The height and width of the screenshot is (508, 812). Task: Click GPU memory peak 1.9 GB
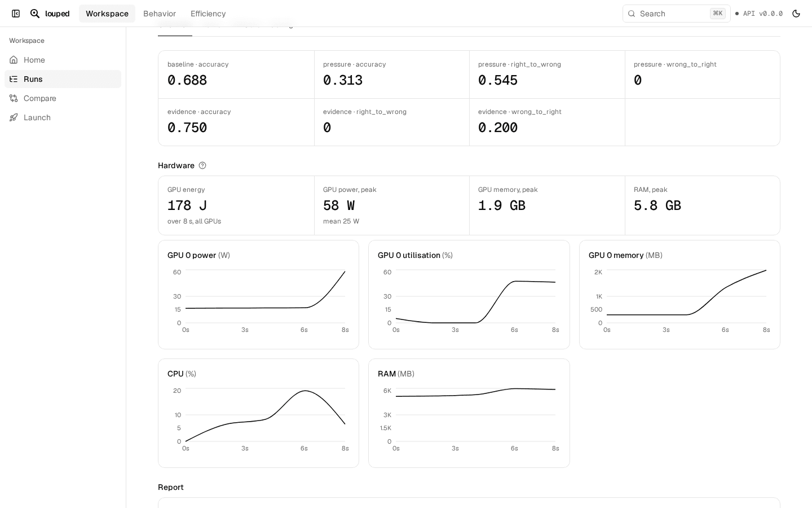click(502, 205)
